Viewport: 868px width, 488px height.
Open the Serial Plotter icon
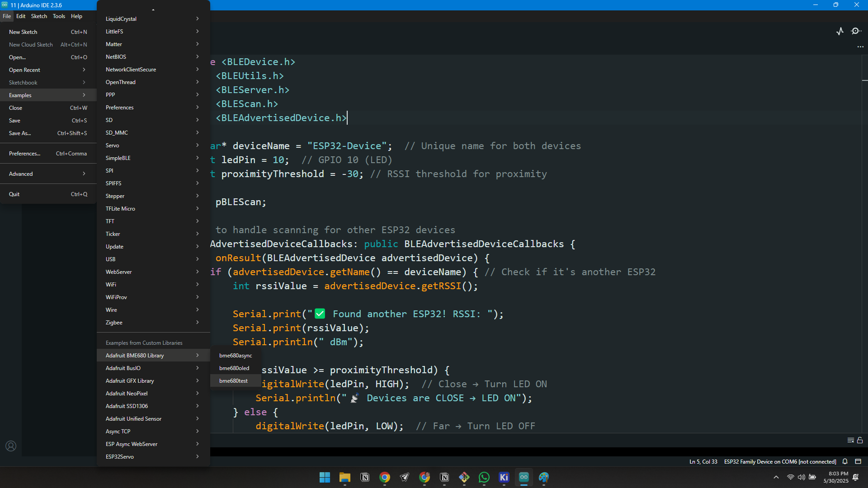pyautogui.click(x=840, y=31)
